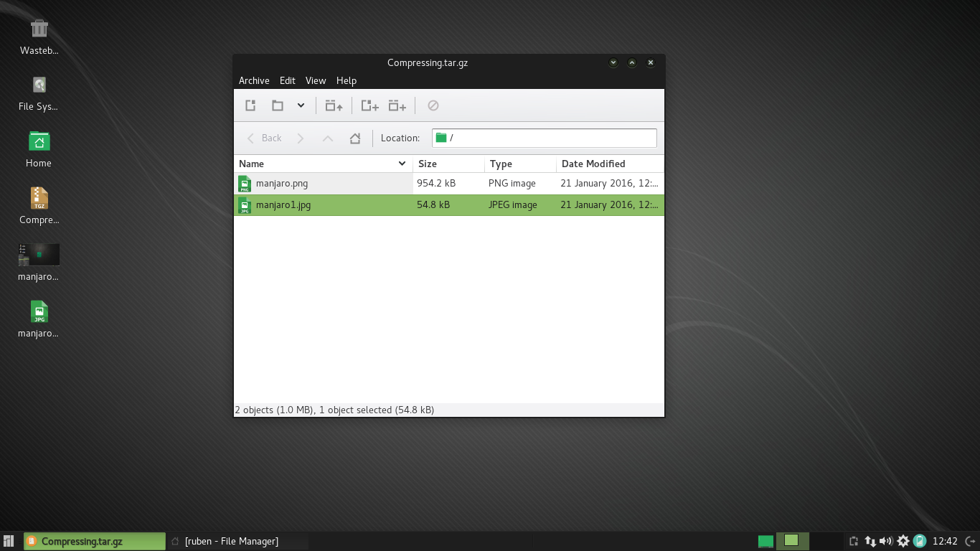This screenshot has height=551, width=980.
Task: Sort by the Type column header
Action: coord(521,164)
